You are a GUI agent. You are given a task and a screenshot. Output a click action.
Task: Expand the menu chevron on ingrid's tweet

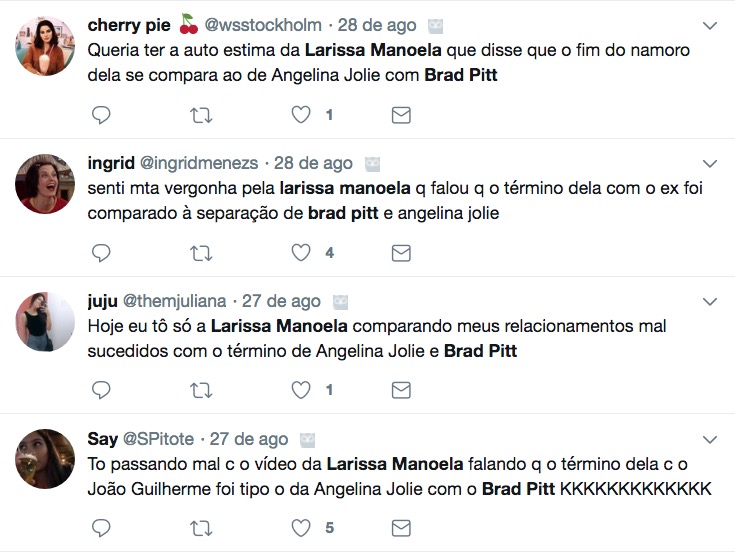[x=710, y=163]
